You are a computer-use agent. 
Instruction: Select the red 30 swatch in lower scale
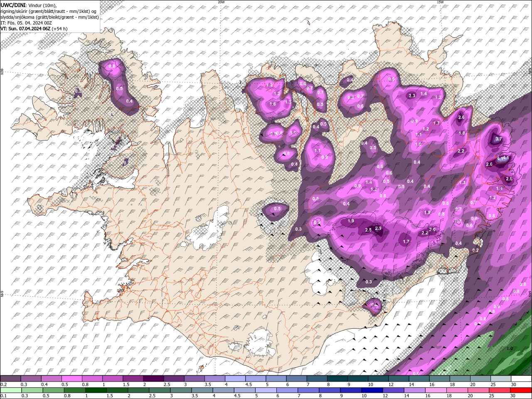(x=521, y=390)
